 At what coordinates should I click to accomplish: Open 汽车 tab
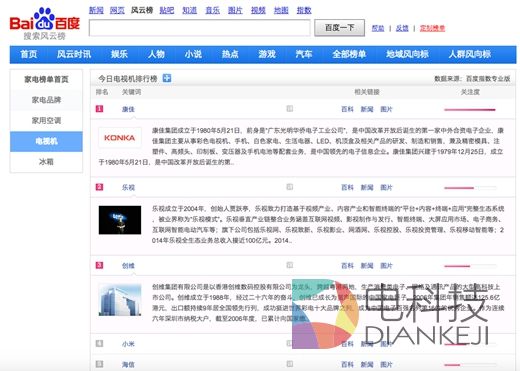304,54
